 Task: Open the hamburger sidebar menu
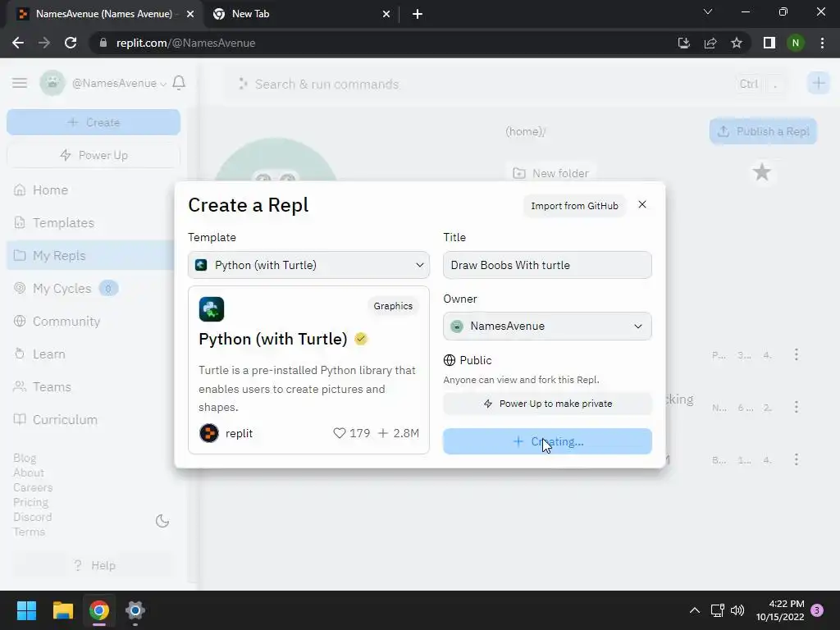20,83
